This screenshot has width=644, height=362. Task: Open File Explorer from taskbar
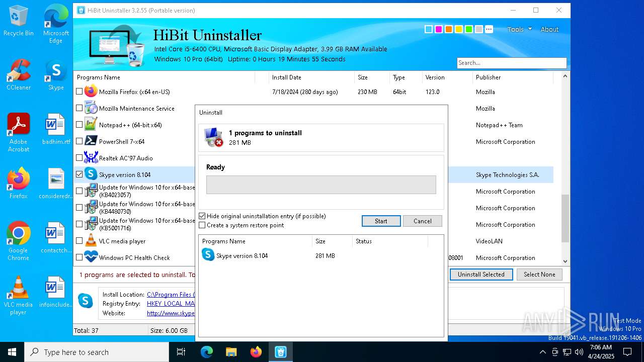[x=231, y=352]
